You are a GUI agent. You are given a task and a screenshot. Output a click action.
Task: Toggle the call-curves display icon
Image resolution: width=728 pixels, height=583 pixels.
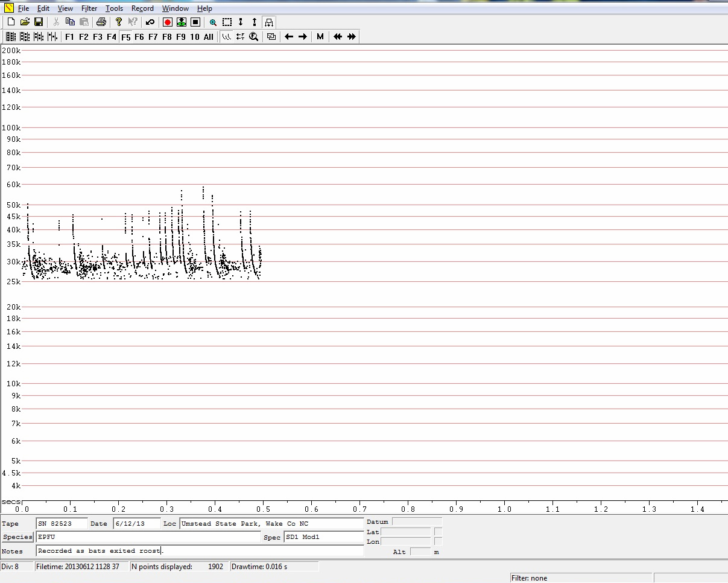pyautogui.click(x=227, y=37)
